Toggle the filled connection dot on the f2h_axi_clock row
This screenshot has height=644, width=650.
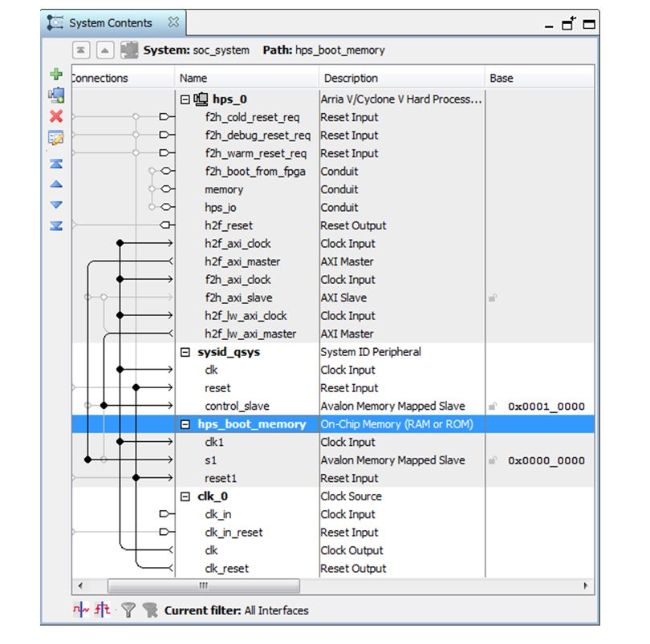click(x=120, y=279)
